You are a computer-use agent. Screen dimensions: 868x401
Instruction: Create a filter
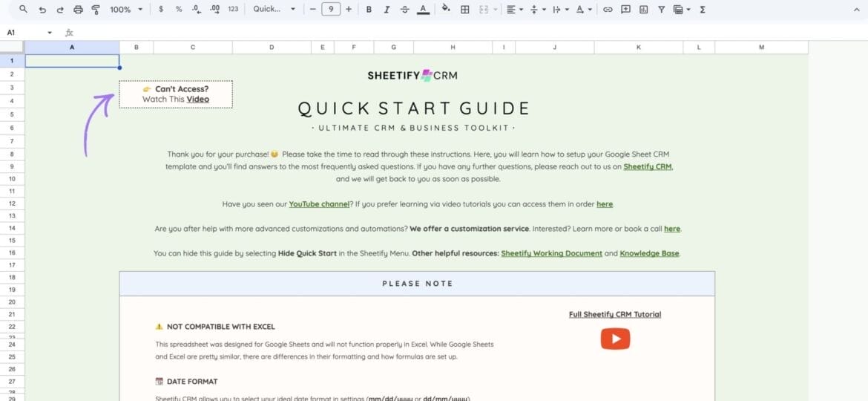pos(661,10)
